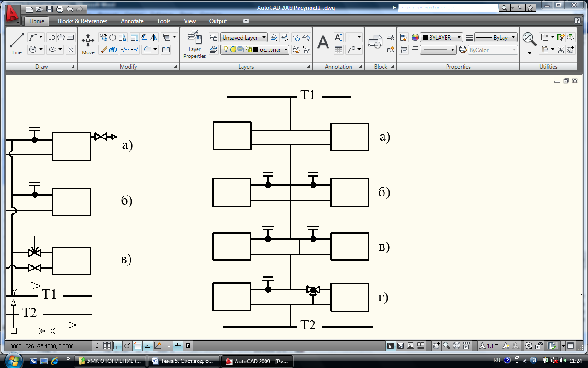Click in the keyword search field

(448, 8)
